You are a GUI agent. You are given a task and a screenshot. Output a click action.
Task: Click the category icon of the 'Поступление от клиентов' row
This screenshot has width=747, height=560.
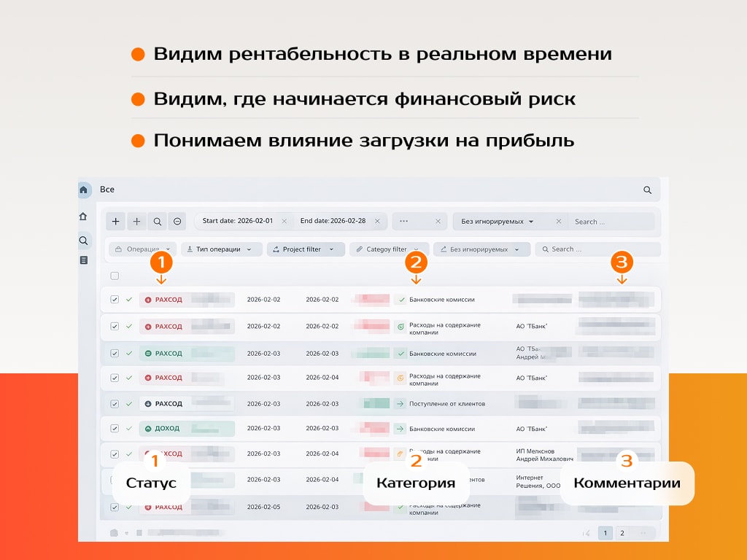pyautogui.click(x=400, y=403)
